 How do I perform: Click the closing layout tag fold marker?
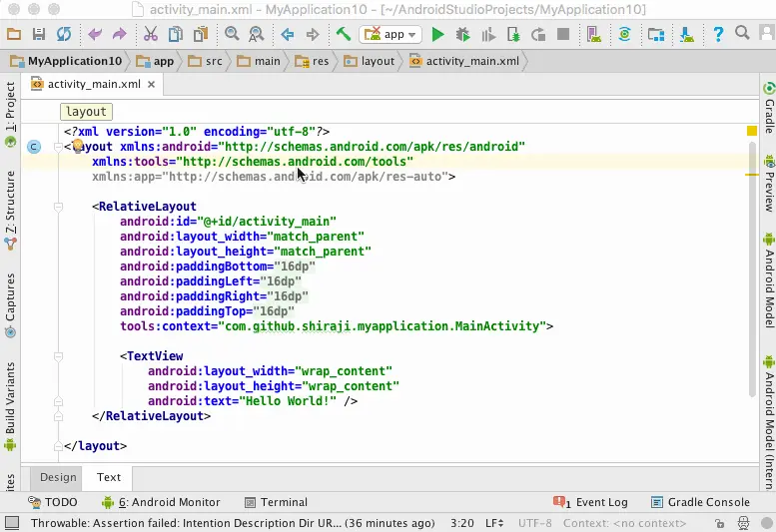click(x=58, y=446)
